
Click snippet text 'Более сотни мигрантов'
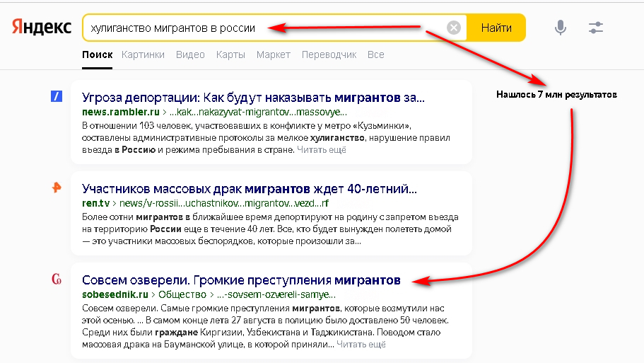(x=132, y=217)
